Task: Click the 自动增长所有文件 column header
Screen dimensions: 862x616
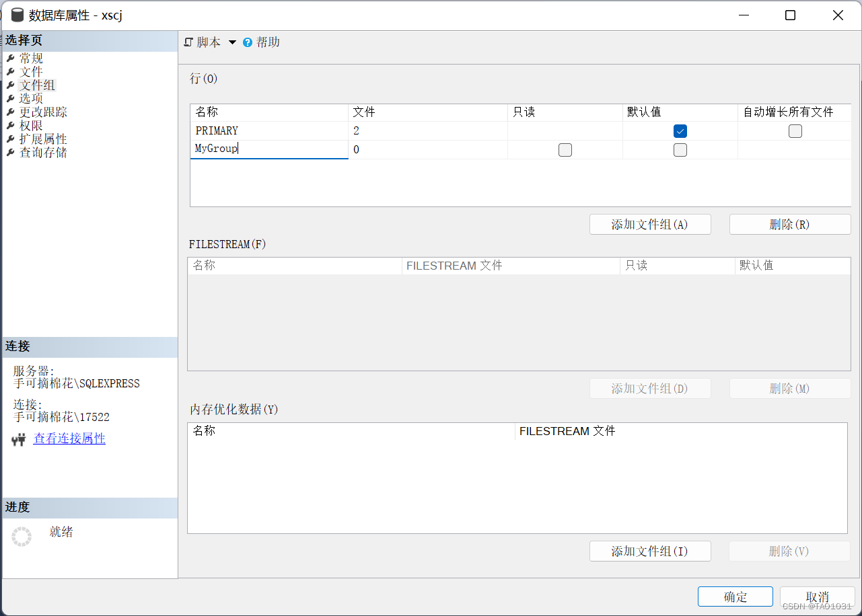Action: point(795,112)
